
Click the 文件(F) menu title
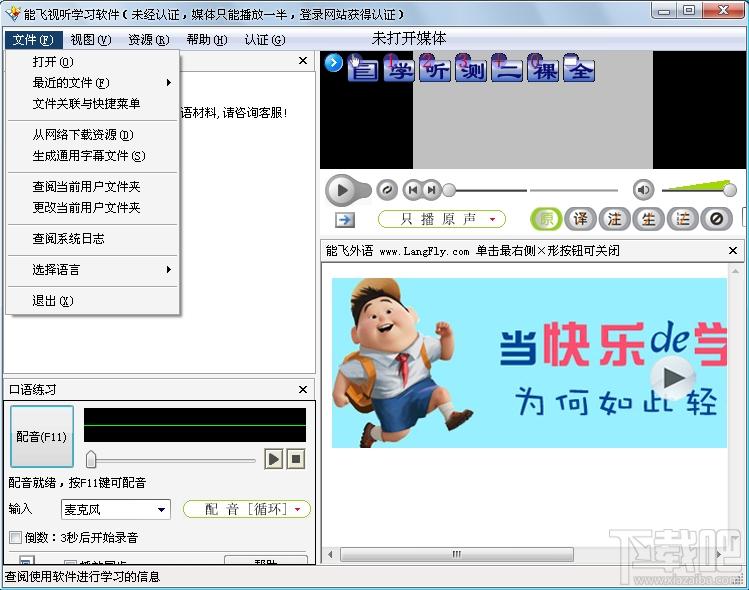point(33,40)
